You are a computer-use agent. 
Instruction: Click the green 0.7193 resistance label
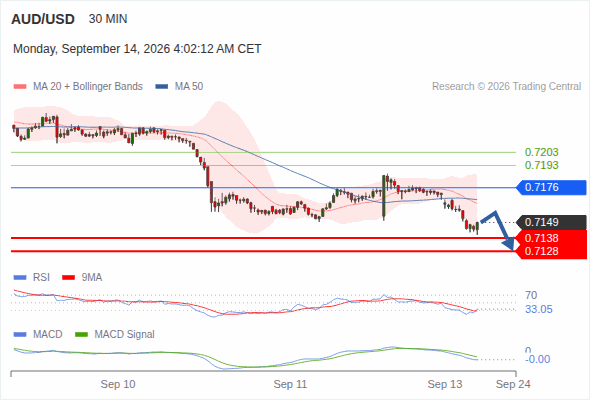click(x=541, y=165)
